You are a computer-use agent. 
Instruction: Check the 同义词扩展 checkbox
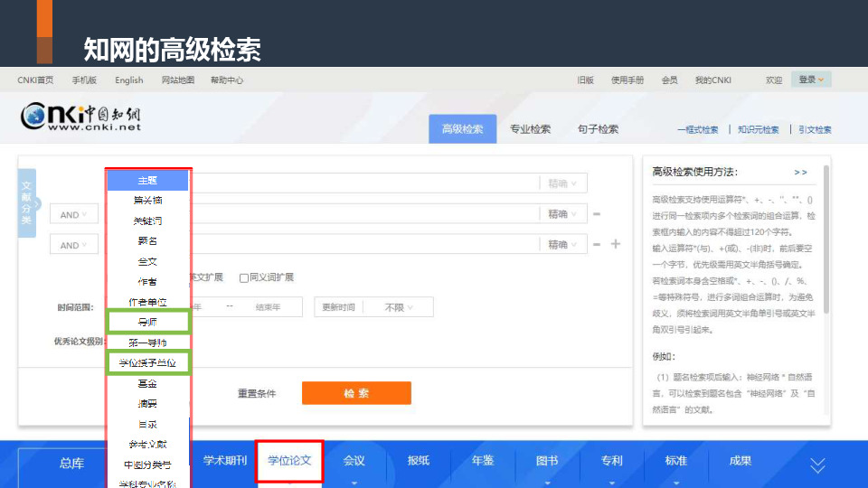243,277
